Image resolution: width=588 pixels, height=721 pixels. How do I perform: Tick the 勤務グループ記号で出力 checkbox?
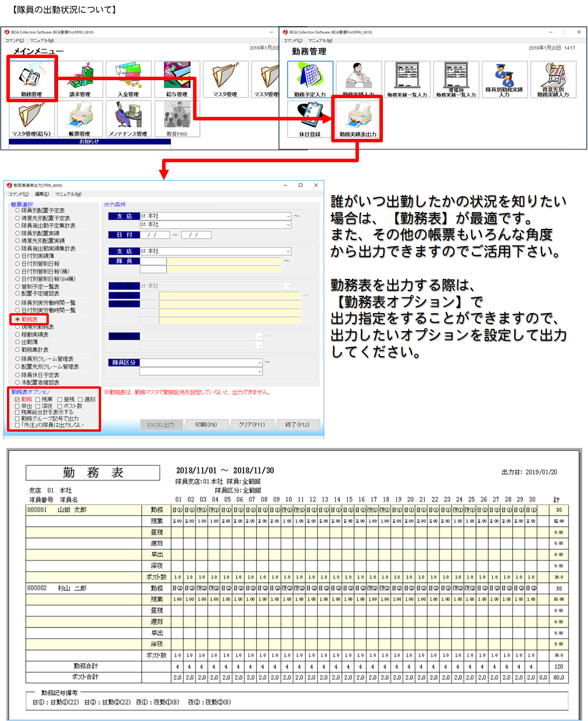17,419
